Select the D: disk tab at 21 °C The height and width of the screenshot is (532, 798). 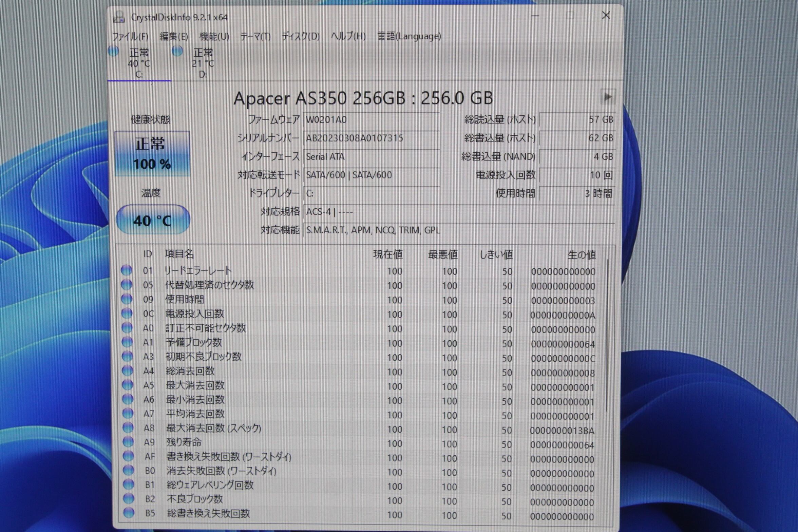(x=203, y=63)
